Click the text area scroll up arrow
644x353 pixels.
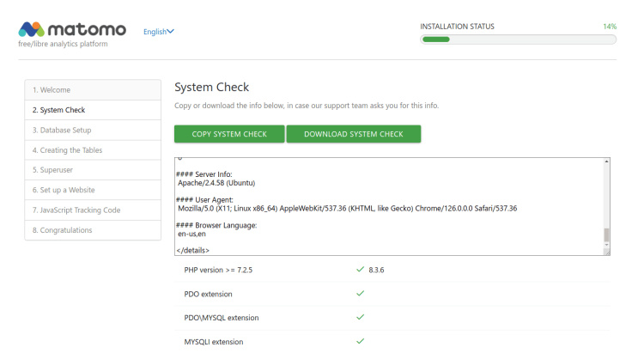607,161
